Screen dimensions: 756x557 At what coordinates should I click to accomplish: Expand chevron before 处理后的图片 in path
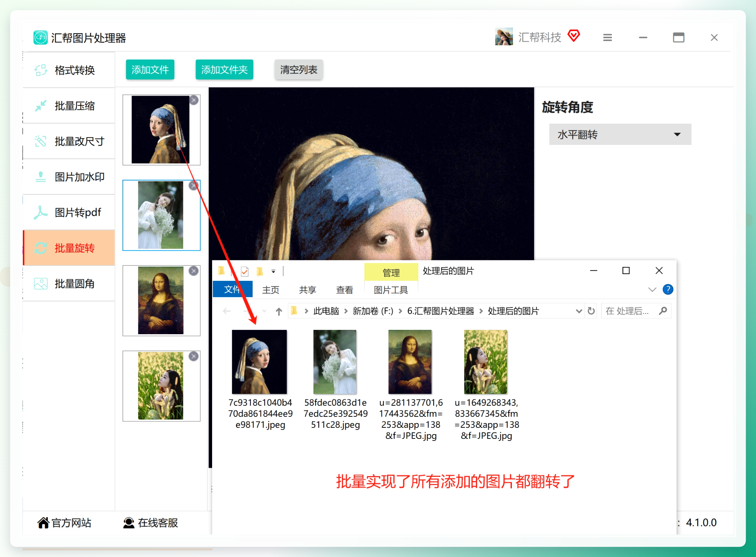pyautogui.click(x=481, y=311)
